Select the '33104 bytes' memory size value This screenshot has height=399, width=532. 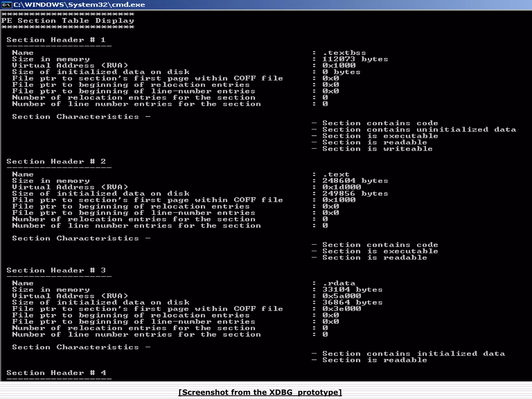coord(353,290)
